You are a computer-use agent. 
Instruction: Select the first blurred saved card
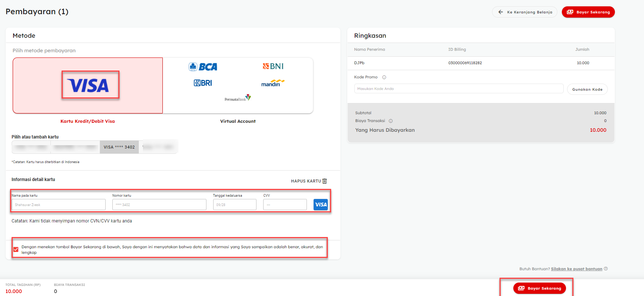coord(31,147)
